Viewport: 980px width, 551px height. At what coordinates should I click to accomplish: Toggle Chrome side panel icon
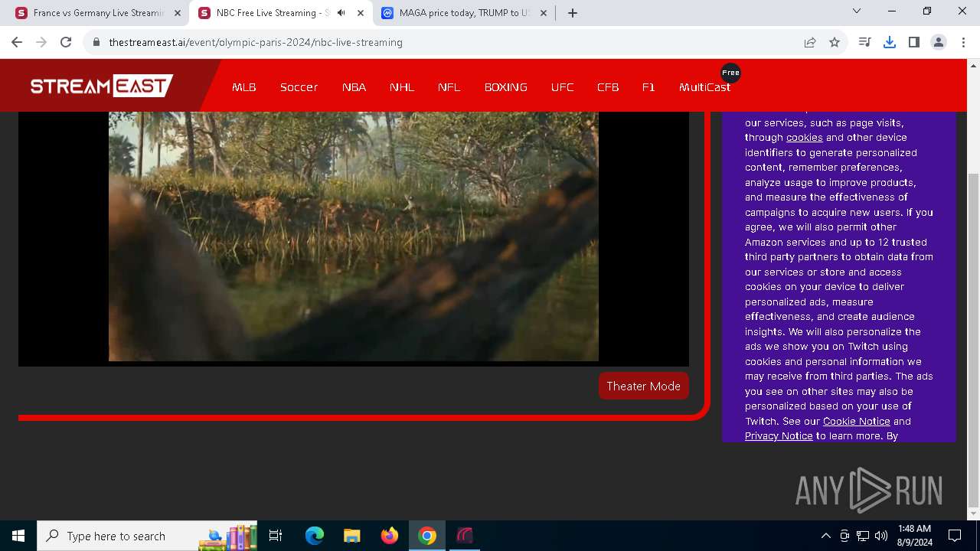click(914, 42)
